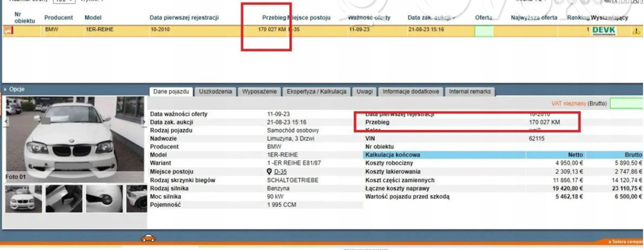This screenshot has height=250, width=644.
Task: Click the yellow warning triangle icon
Action: coord(636,31)
